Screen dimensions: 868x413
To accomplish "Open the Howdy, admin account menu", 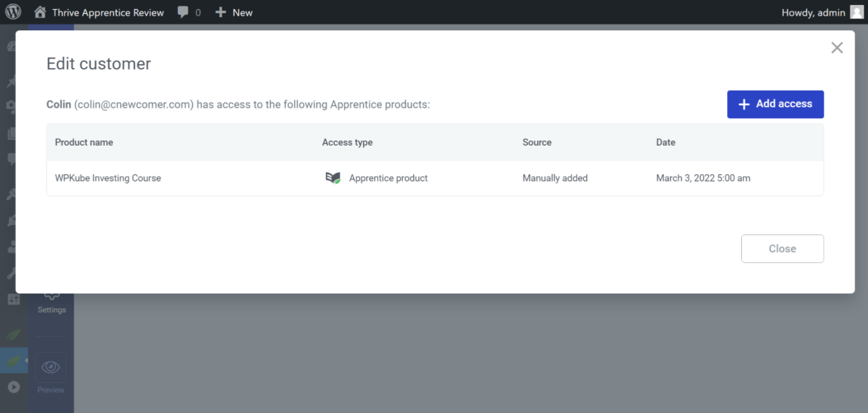I will 822,13.
